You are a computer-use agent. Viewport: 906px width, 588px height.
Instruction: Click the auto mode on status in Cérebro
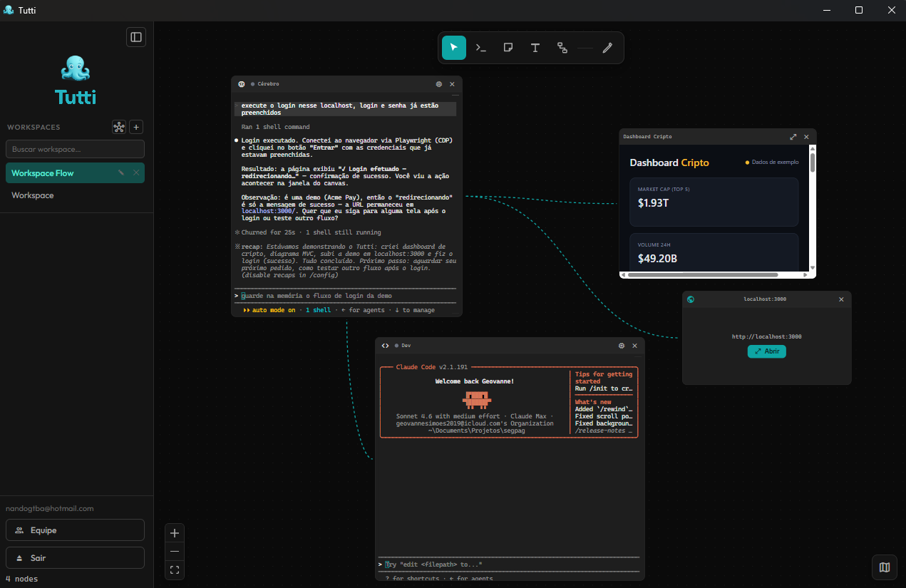269,310
